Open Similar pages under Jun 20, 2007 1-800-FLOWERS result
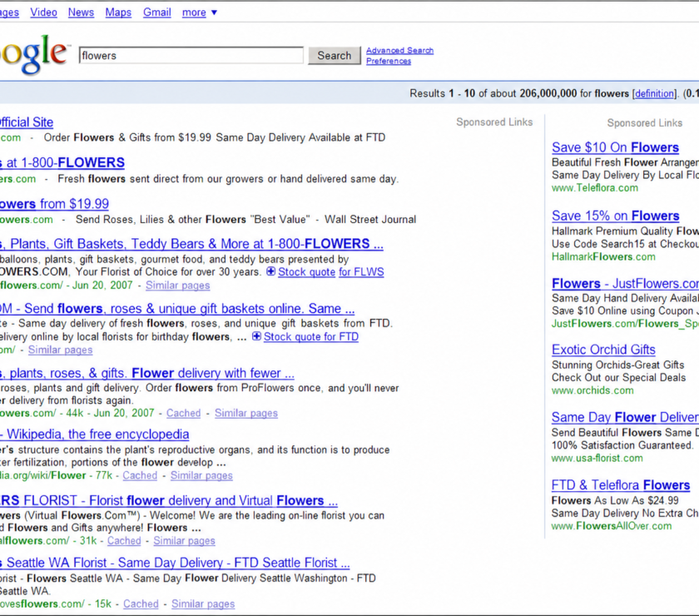699x616 pixels. pos(178,285)
